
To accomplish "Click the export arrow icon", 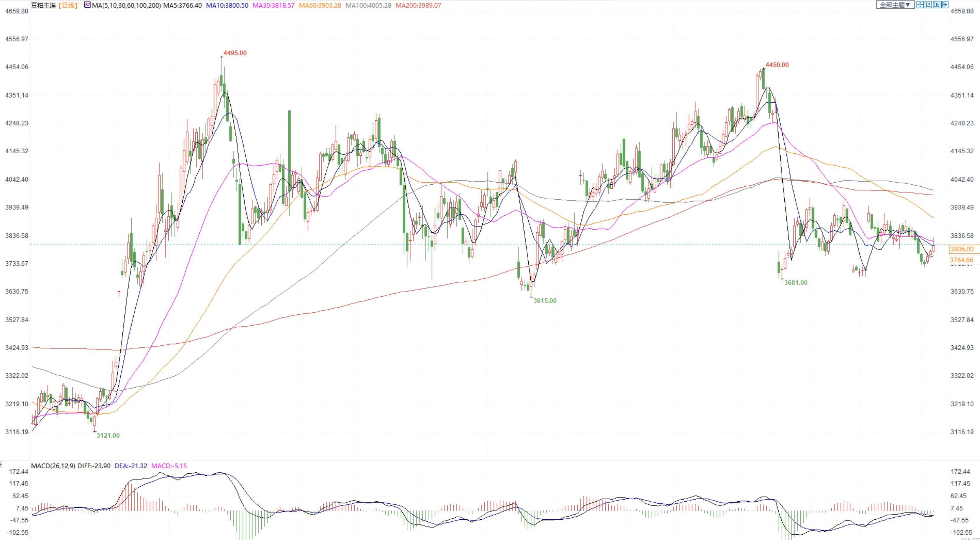I will [945, 5].
